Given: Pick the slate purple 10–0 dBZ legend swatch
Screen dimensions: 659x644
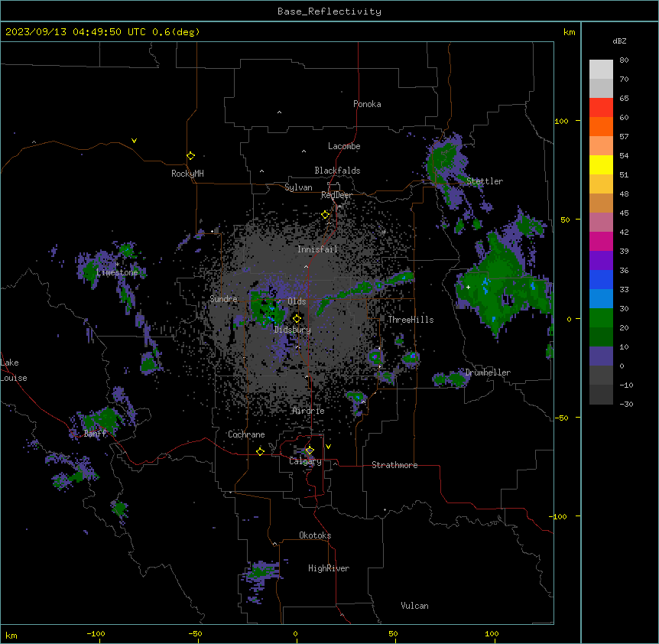Looking at the screenshot, I should 601,356.
